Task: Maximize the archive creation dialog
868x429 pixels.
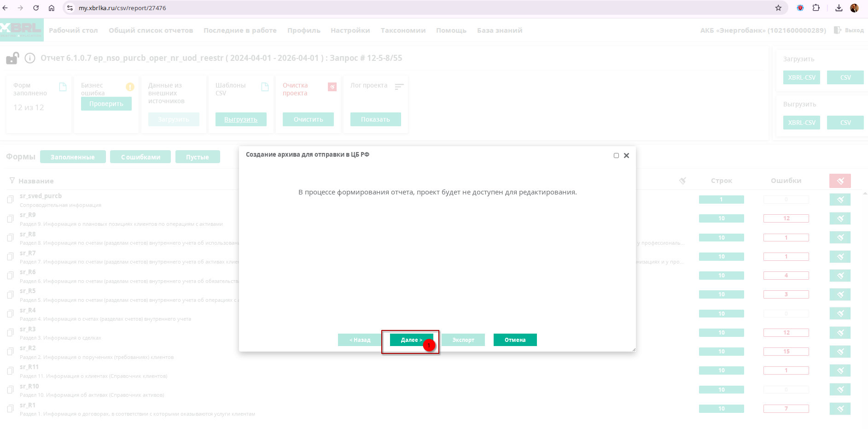Action: 616,156
